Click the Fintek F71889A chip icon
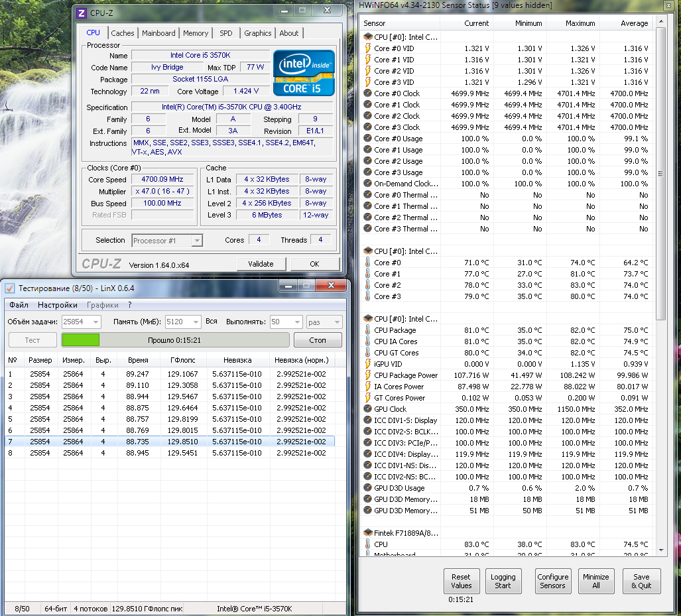 click(x=368, y=533)
